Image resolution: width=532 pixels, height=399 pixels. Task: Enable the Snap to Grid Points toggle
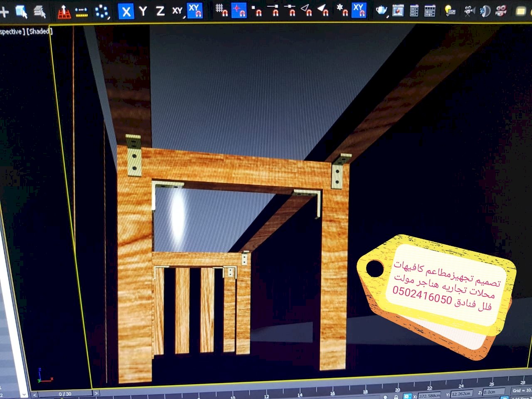(222, 10)
